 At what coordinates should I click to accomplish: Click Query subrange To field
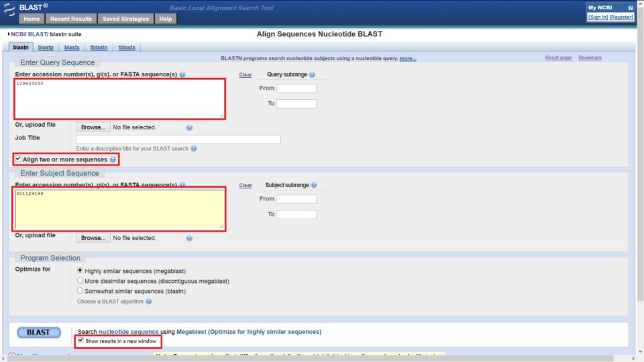pos(297,104)
